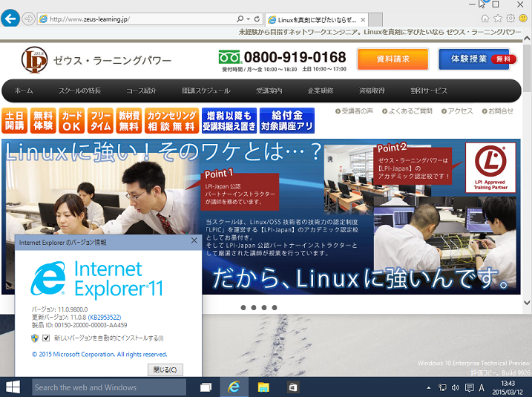
Task: Click the orange 資料請求 button
Action: (393, 59)
